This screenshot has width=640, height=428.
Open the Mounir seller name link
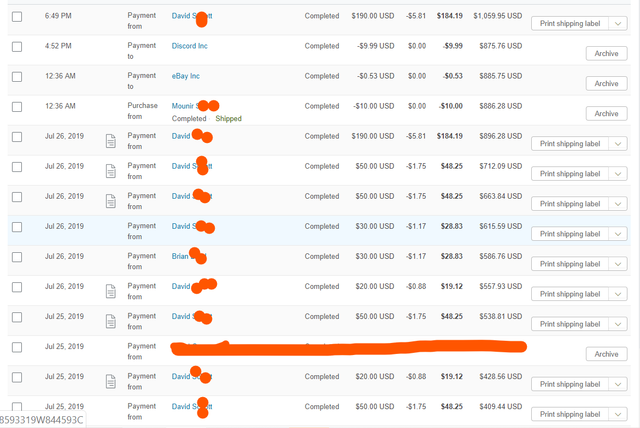click(183, 106)
